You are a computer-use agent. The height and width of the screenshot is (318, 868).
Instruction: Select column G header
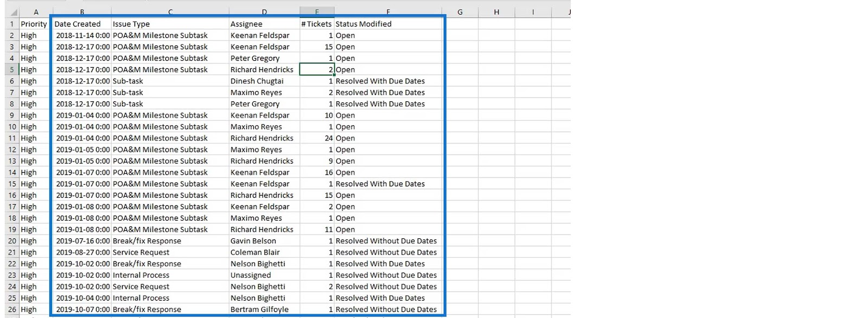[x=460, y=12]
